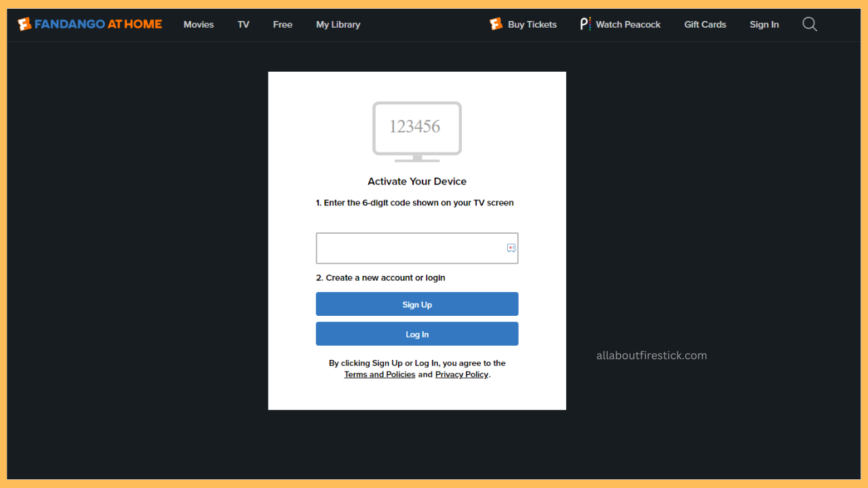Select Gift Cards
The image size is (868, 488).
pyautogui.click(x=705, y=24)
